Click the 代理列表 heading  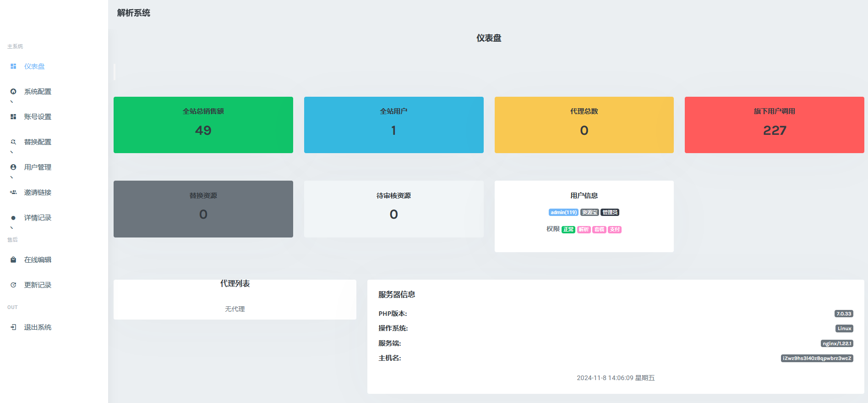point(235,284)
